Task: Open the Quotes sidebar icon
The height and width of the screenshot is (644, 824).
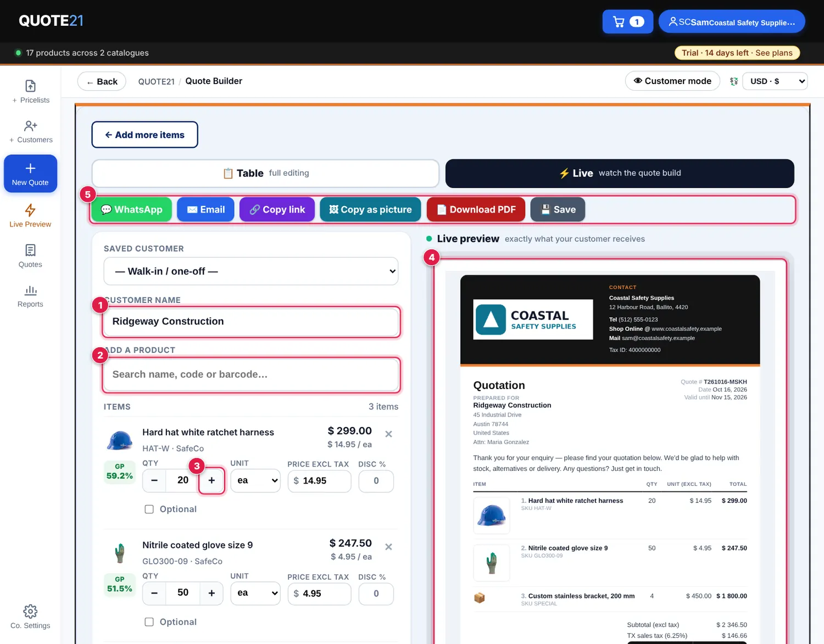Action: click(x=30, y=250)
